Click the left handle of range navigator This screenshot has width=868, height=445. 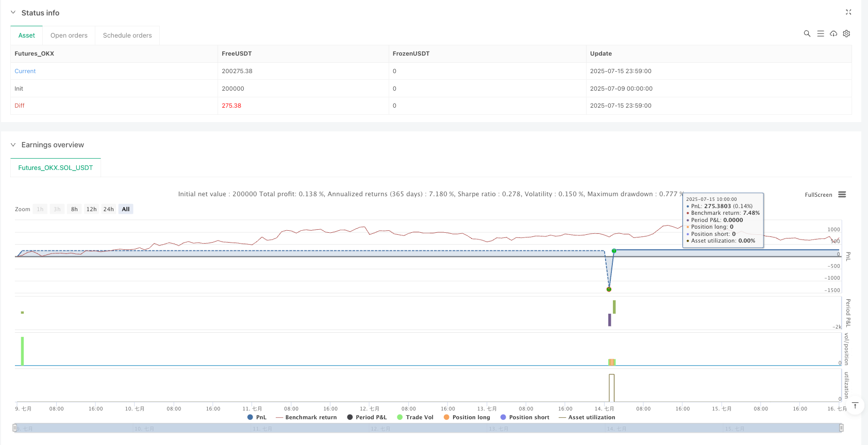tap(14, 427)
